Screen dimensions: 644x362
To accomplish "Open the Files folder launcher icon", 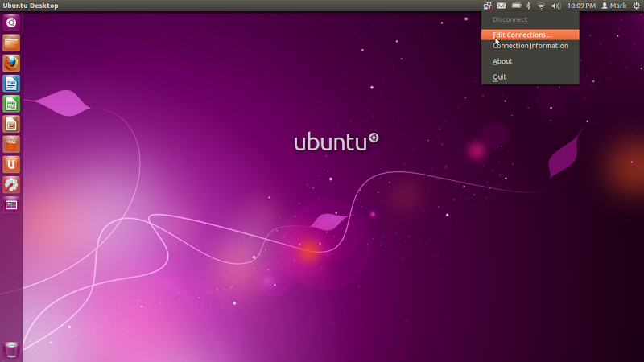I will tap(11, 43).
